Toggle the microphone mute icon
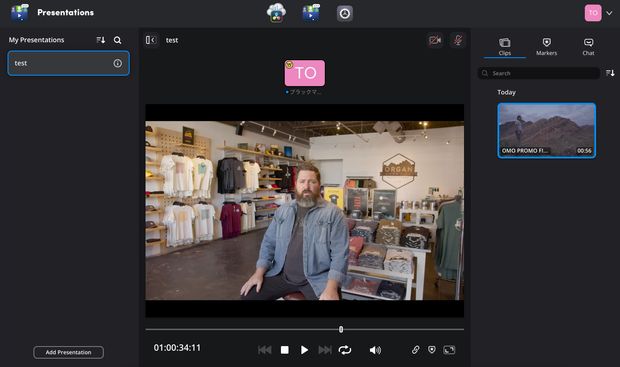The width and height of the screenshot is (620, 367). point(457,40)
